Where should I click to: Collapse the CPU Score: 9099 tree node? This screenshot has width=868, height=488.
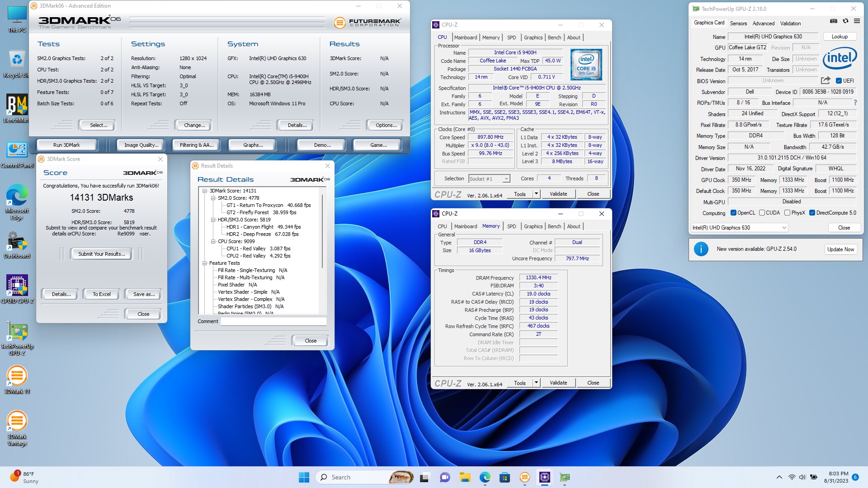[213, 241]
